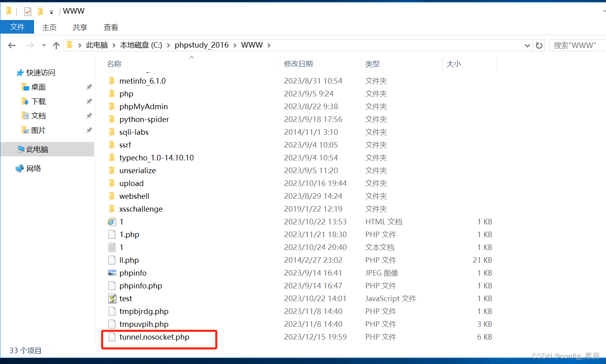The height and width of the screenshot is (364, 606).
Task: Select the python-spider folder icon
Action: coord(112,119)
